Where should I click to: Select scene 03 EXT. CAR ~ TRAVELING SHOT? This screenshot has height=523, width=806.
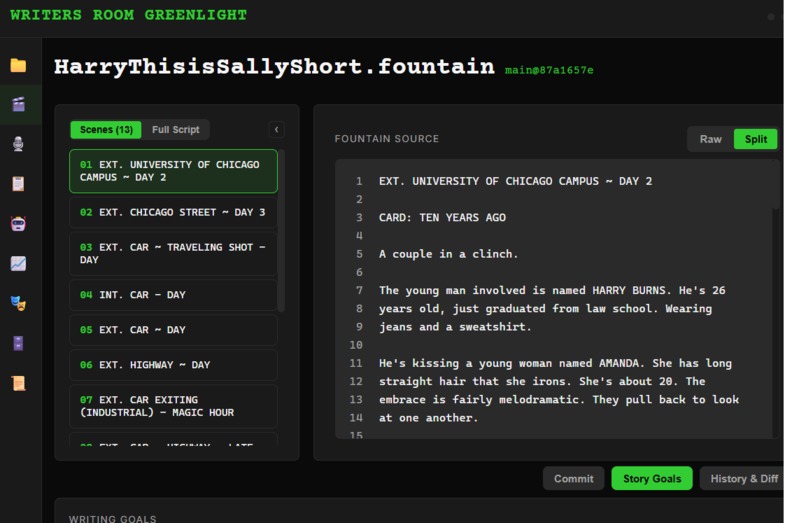click(x=173, y=254)
